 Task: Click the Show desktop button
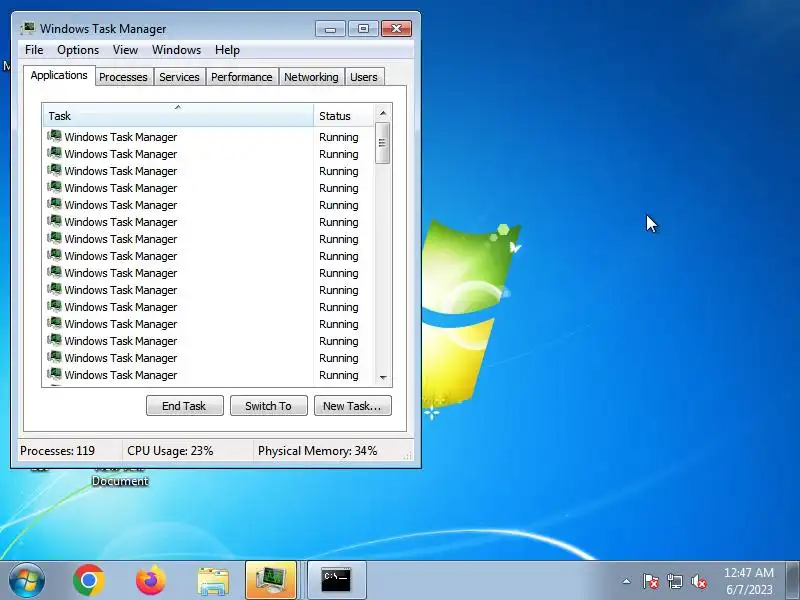point(793,581)
